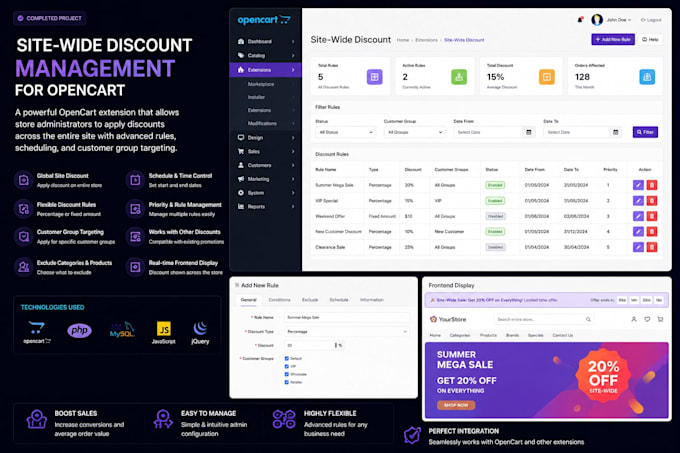
Task: Click the notification bell icon
Action: click(x=580, y=20)
